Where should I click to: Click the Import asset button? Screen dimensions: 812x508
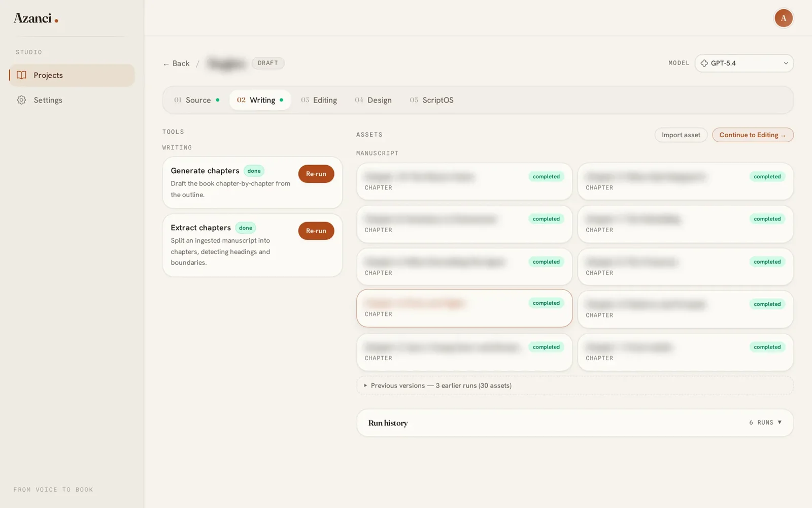click(x=681, y=135)
